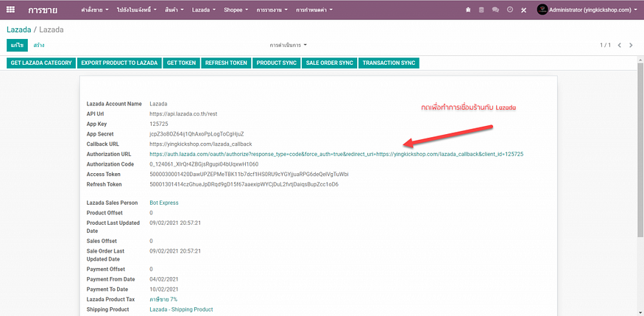Screen dimensions: 644x316
Task: Select the Callback URL value
Action: point(200,144)
